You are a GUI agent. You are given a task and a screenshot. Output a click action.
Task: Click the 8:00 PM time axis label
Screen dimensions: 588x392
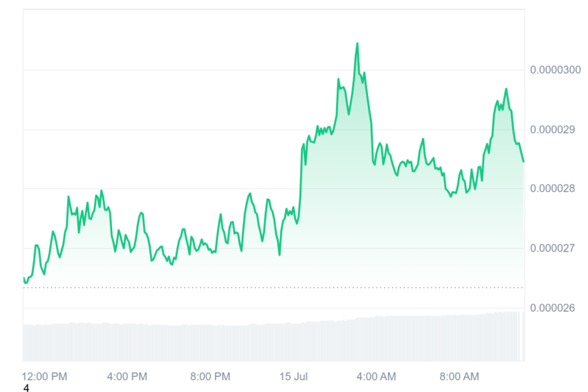pyautogui.click(x=210, y=376)
